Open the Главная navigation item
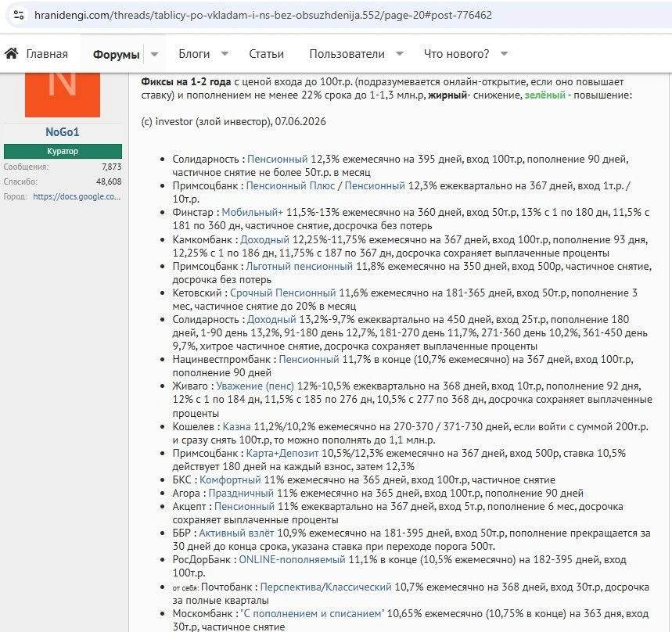 click(x=47, y=54)
